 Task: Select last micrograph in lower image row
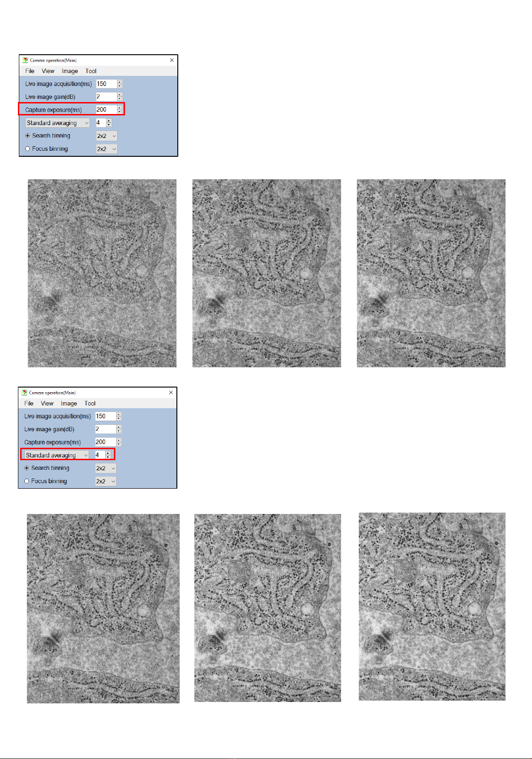point(432,607)
